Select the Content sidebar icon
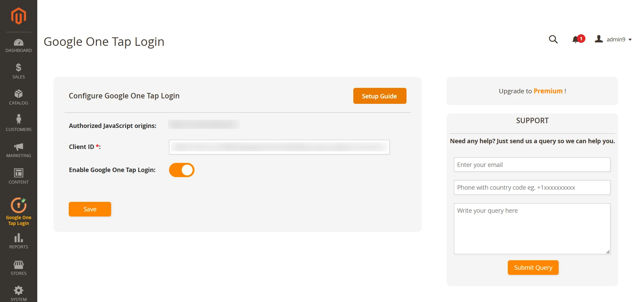This screenshot has height=302, width=644. tap(18, 174)
